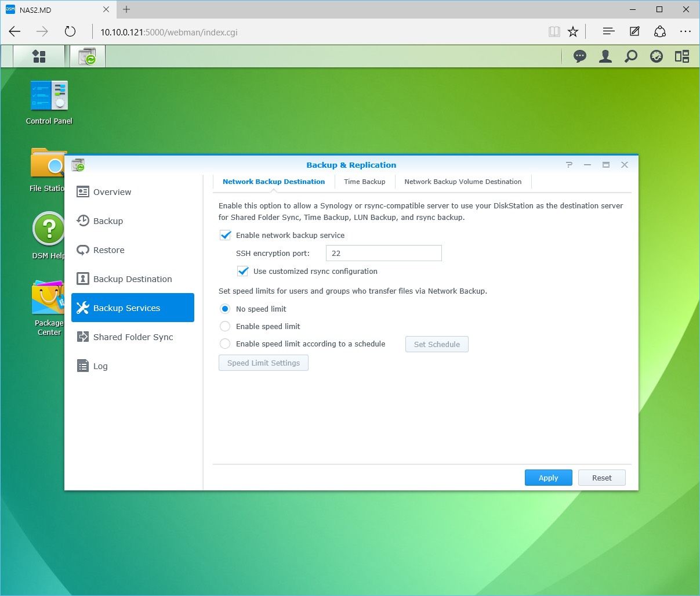Refresh the browser page

pos(70,32)
